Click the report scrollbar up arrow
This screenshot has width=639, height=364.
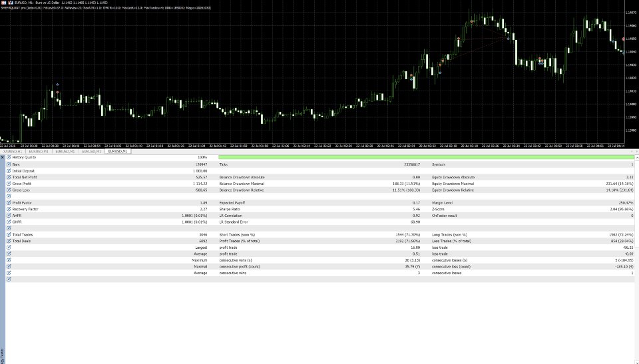coord(636,157)
